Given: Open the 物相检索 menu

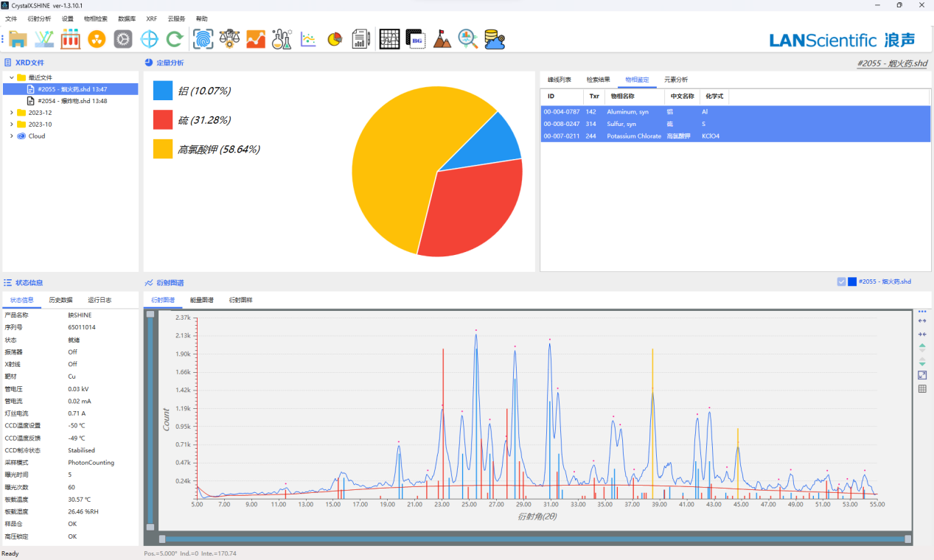Looking at the screenshot, I should point(96,18).
